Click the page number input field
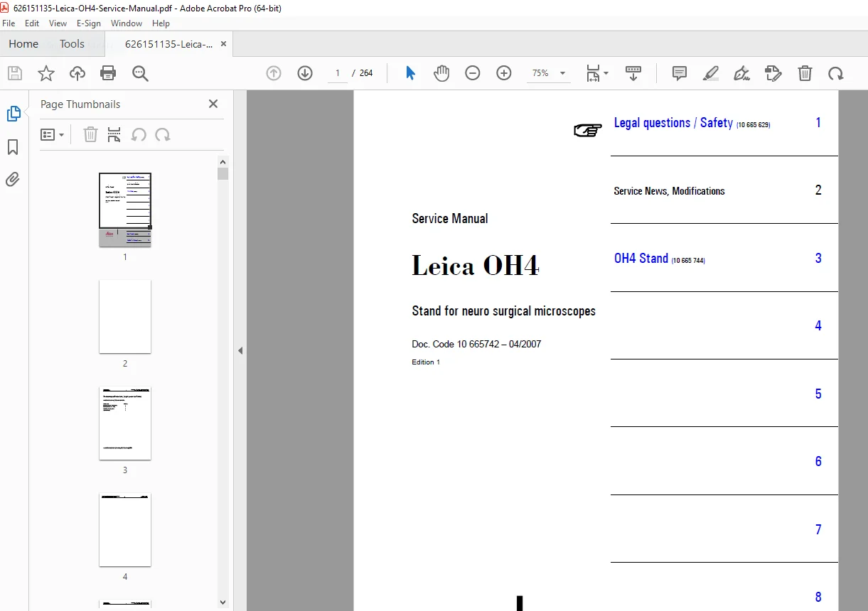The width and height of the screenshot is (868, 611). click(x=337, y=72)
